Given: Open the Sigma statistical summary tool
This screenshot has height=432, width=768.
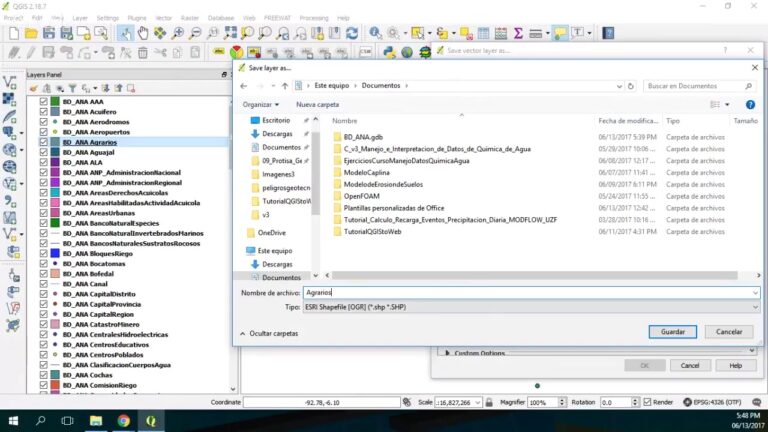Looking at the screenshot, I should point(518,33).
